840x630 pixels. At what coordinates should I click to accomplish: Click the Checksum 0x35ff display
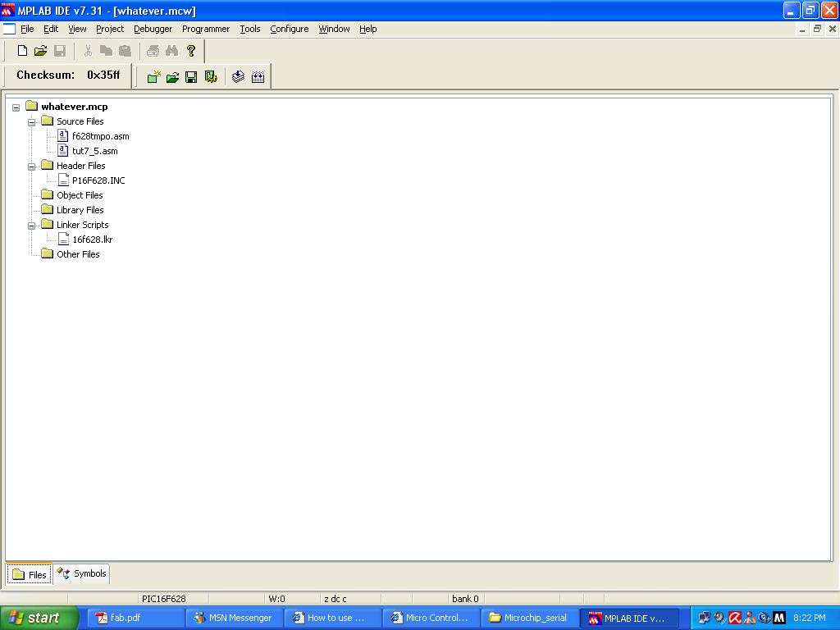pos(68,75)
